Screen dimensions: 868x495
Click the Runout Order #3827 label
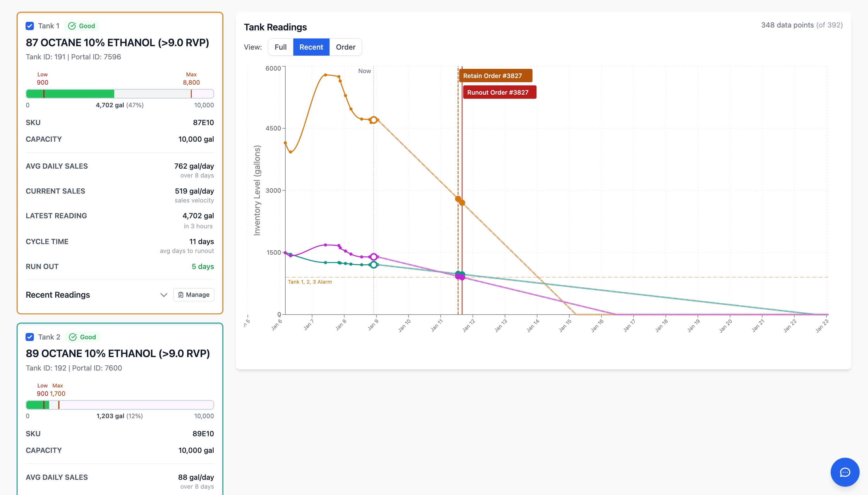[x=499, y=92]
